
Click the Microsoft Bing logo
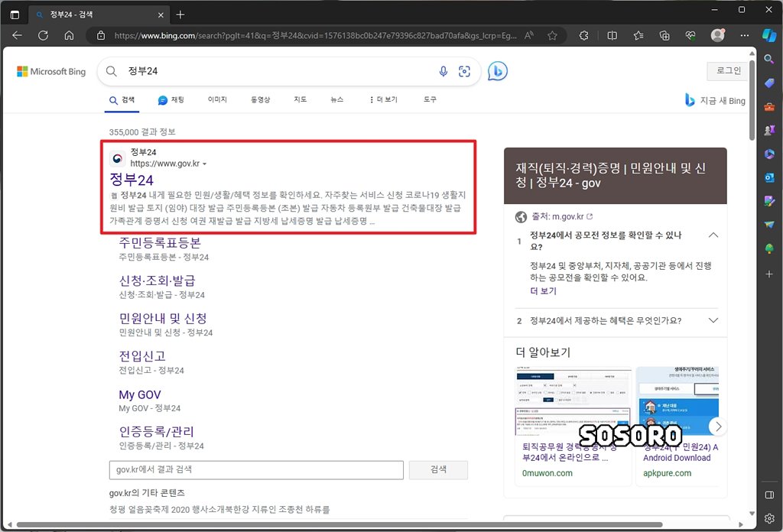[51, 71]
